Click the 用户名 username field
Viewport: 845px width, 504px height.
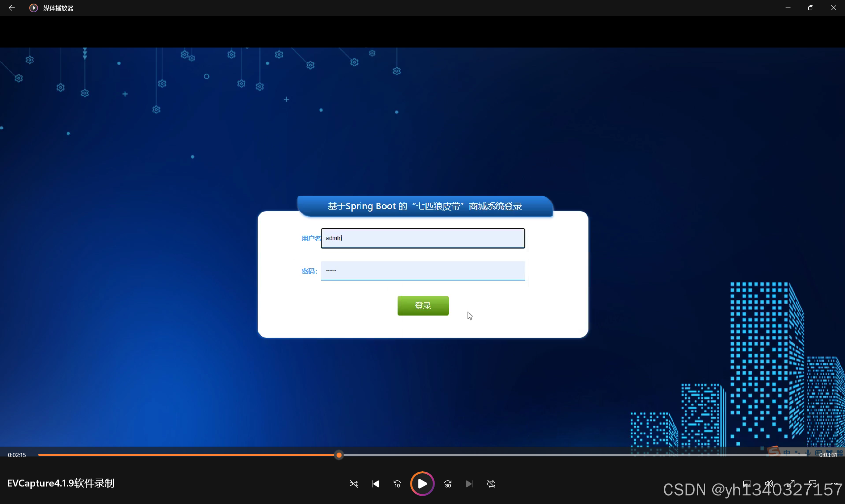[423, 238]
